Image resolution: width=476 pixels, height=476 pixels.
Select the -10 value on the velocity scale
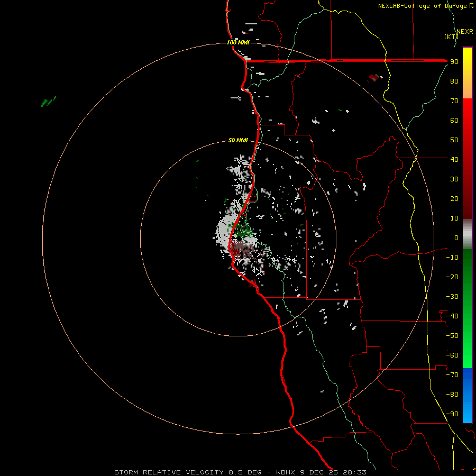[452, 258]
